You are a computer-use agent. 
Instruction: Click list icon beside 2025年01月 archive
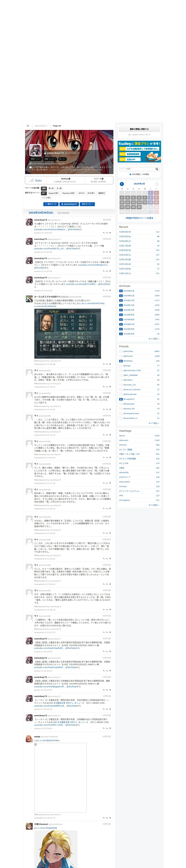pyautogui.click(x=121, y=296)
